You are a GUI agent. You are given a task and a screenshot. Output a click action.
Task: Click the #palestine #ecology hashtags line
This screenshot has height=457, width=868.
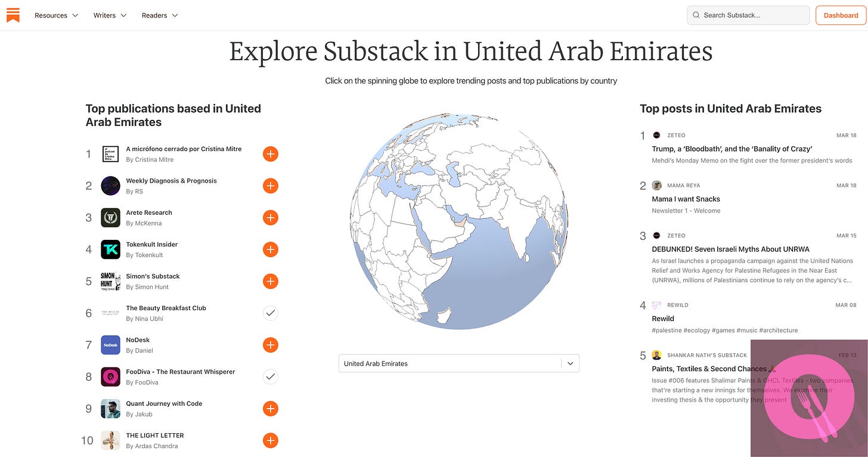(x=724, y=330)
